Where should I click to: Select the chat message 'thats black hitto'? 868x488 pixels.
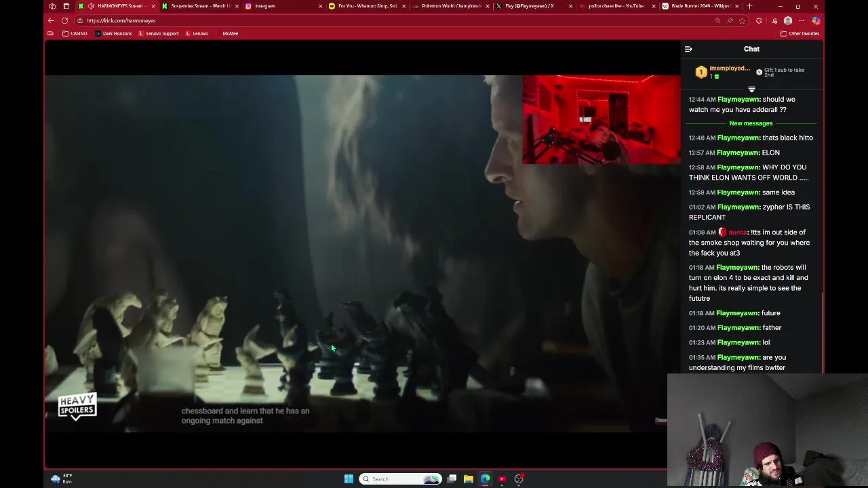tap(787, 138)
